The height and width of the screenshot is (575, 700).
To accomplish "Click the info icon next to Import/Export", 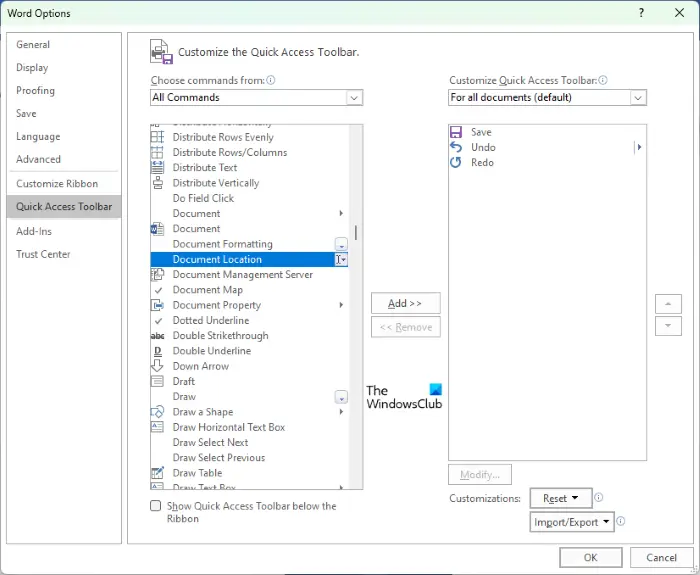I will click(x=621, y=521).
